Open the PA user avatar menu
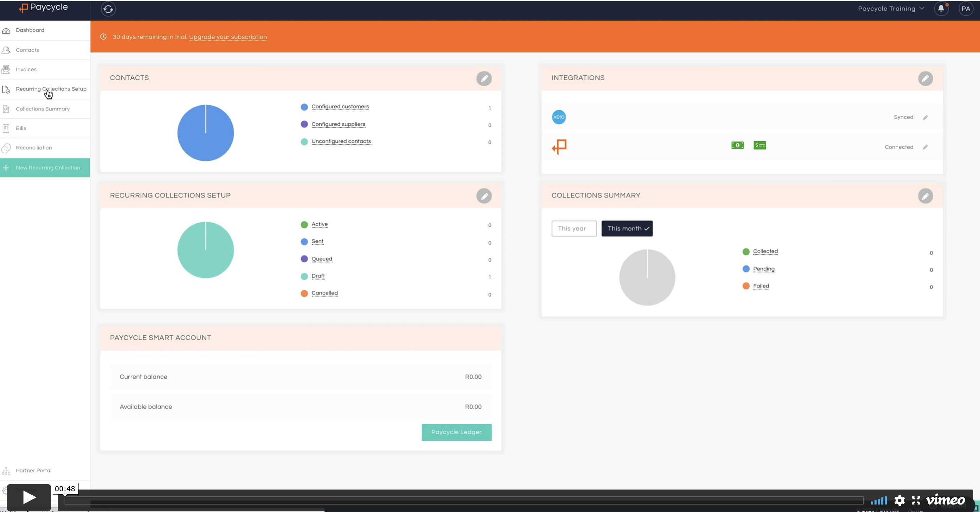 click(x=966, y=9)
